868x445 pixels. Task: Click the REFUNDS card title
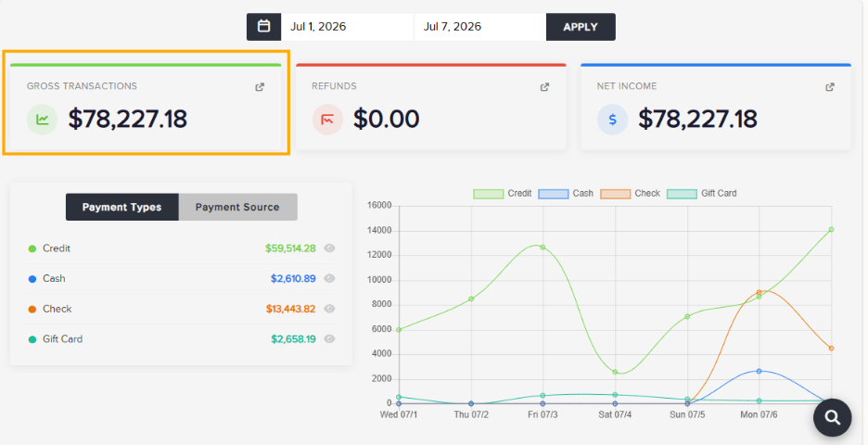pos(334,86)
